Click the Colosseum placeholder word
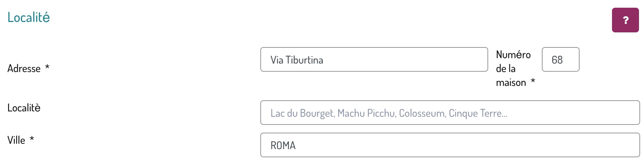Screen dimensions: 644x165 click(x=423, y=113)
